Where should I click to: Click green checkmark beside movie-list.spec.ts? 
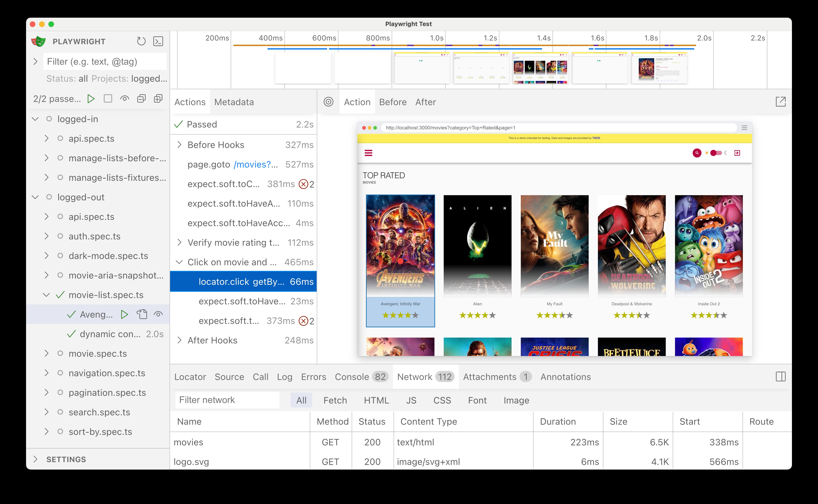[x=60, y=295]
